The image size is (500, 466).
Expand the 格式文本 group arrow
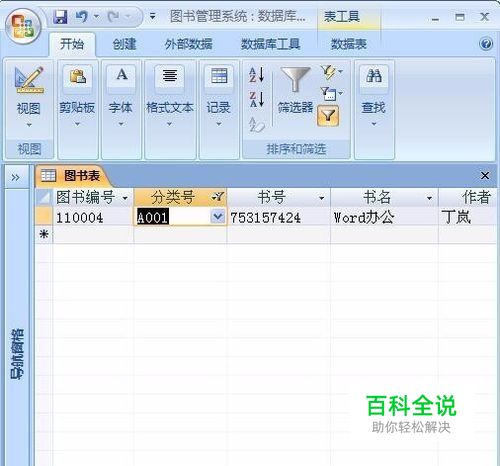click(169, 124)
